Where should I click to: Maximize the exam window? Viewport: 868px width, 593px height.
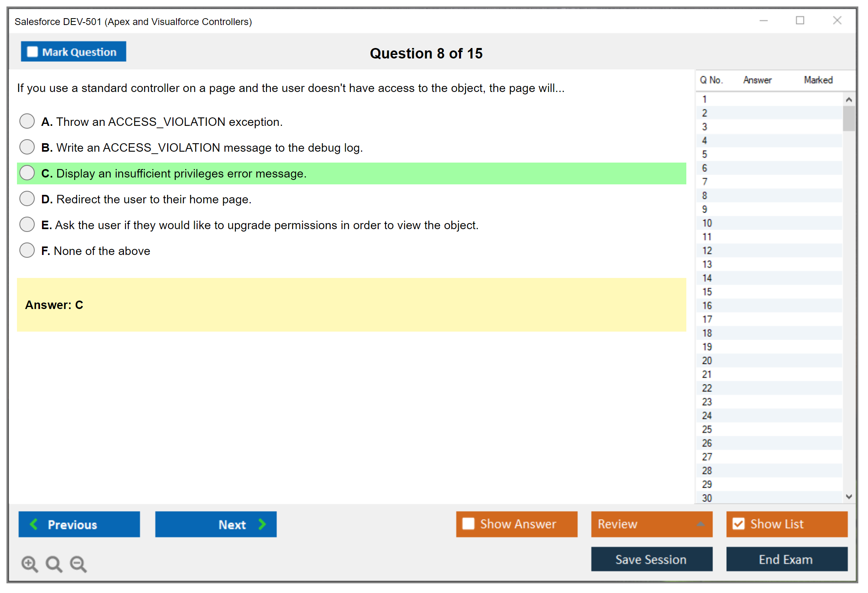[x=800, y=21]
